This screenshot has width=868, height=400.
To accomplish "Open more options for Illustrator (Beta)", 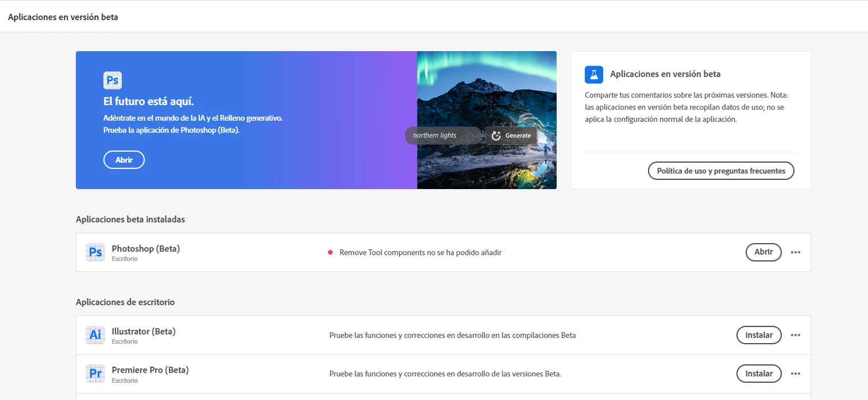I will [796, 335].
